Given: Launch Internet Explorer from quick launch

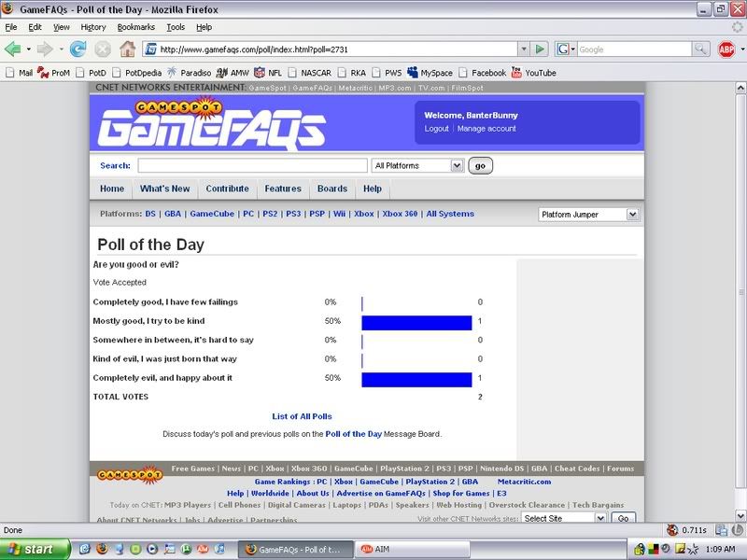Looking at the screenshot, I should click(85, 549).
